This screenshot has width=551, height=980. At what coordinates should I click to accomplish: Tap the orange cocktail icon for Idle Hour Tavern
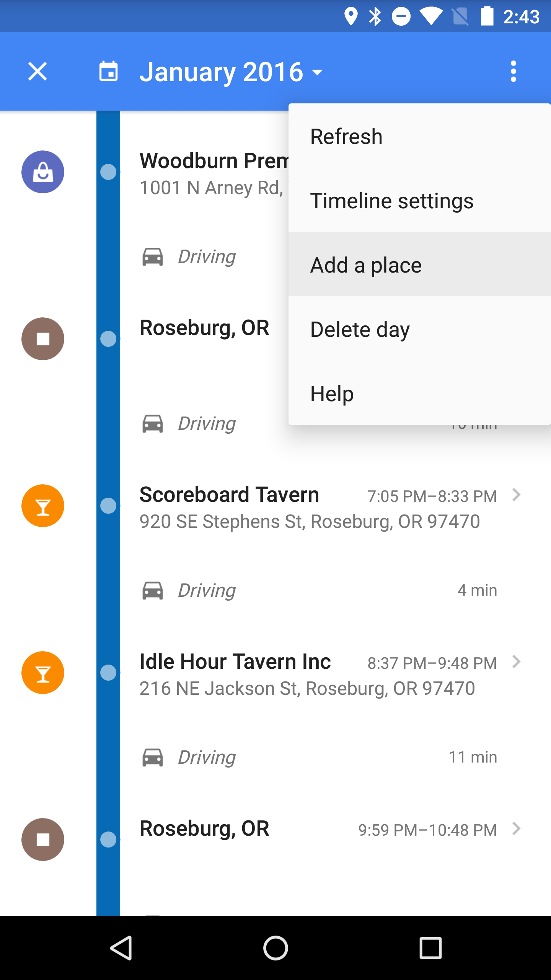43,673
